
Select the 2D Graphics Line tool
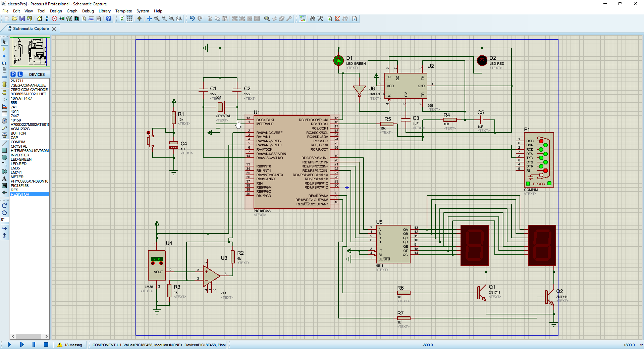point(4,143)
